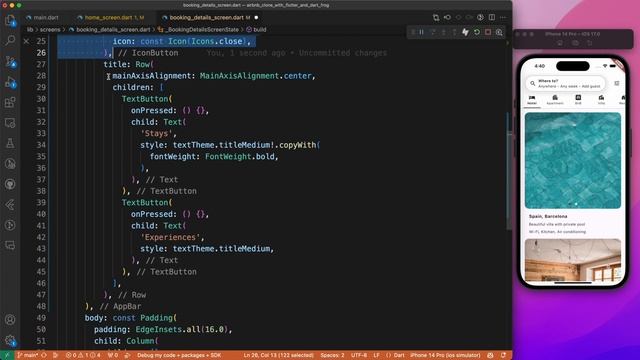Viewport: 640px width, 360px height.
Task: Select the Villa category in Simulator app
Action: [601, 100]
